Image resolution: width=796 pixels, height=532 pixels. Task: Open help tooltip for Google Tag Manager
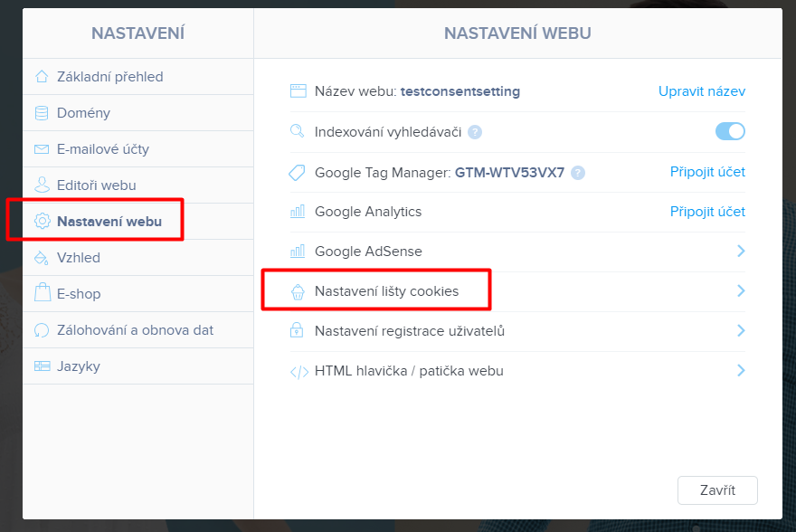[x=578, y=173]
